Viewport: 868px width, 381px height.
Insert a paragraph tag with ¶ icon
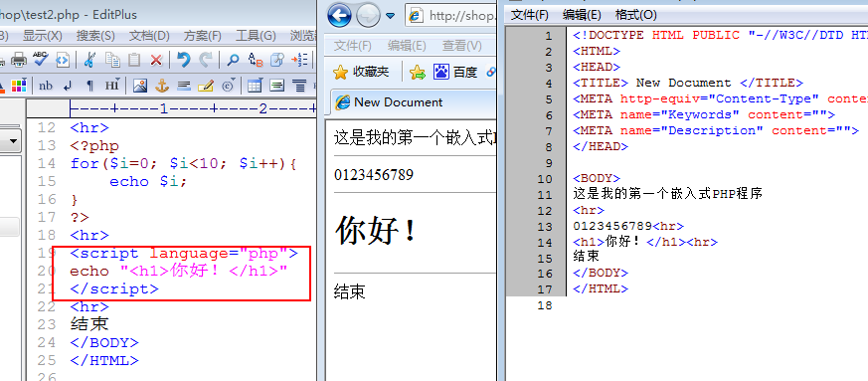click(x=89, y=86)
